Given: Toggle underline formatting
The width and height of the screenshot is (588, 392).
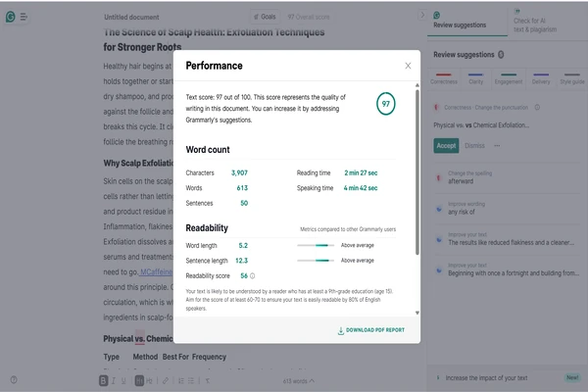Looking at the screenshot, I should pyautogui.click(x=123, y=381).
